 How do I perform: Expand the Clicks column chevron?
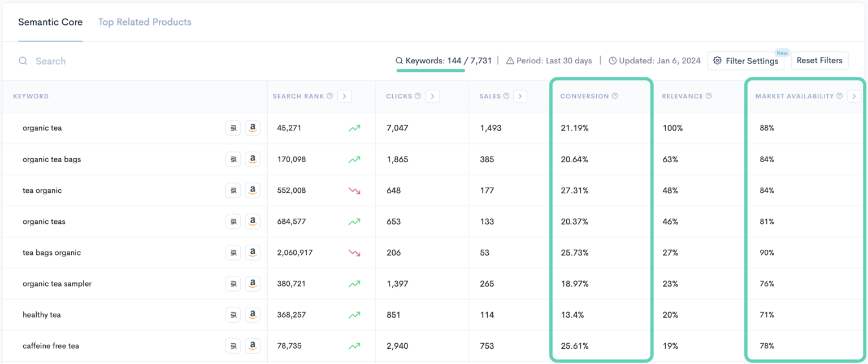432,96
